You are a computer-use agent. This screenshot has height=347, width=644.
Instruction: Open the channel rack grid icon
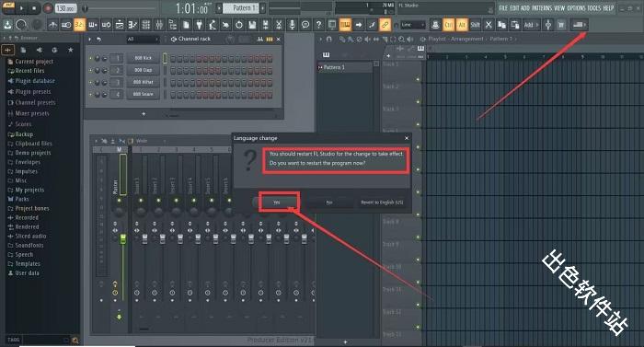point(145,25)
